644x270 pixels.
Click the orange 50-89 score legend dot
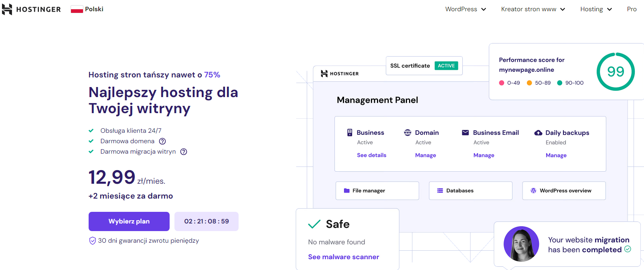pos(529,83)
